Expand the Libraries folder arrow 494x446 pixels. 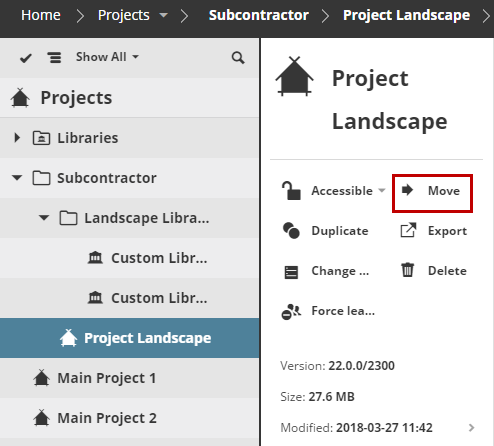(x=17, y=137)
